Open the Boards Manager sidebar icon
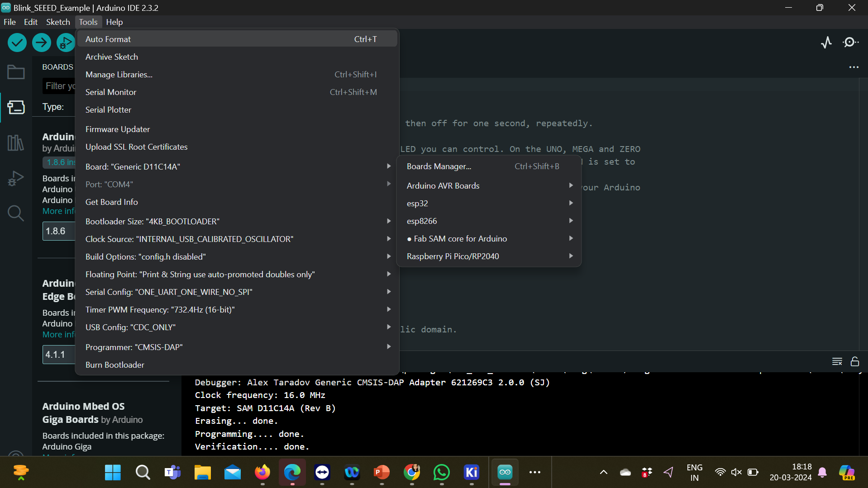This screenshot has height=488, width=868. 16,107
